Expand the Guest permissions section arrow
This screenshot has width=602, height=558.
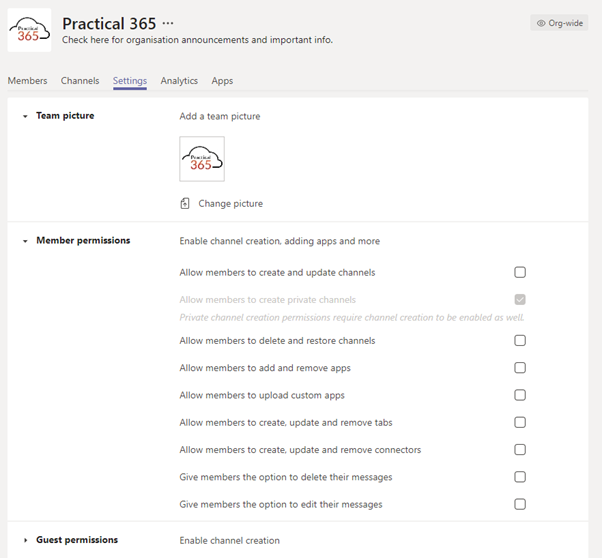(25, 540)
